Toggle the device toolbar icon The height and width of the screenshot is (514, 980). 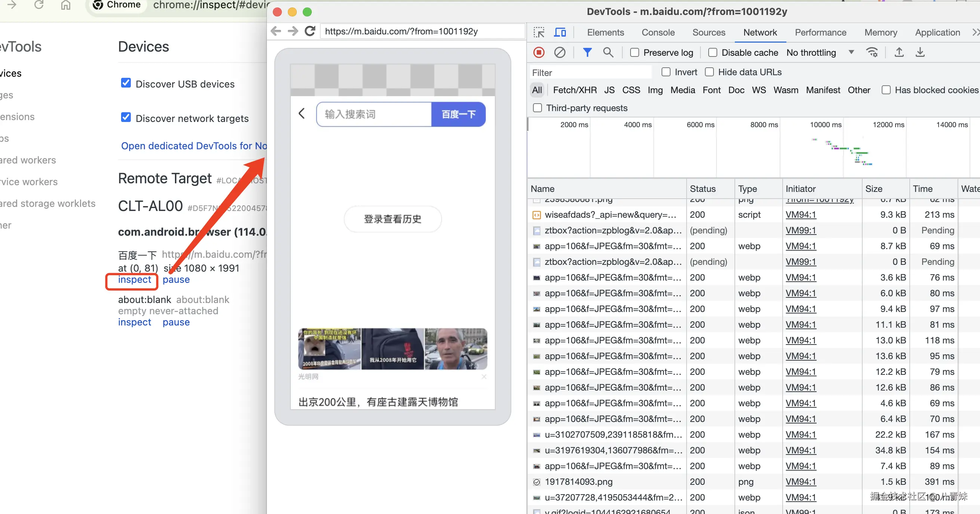point(559,33)
